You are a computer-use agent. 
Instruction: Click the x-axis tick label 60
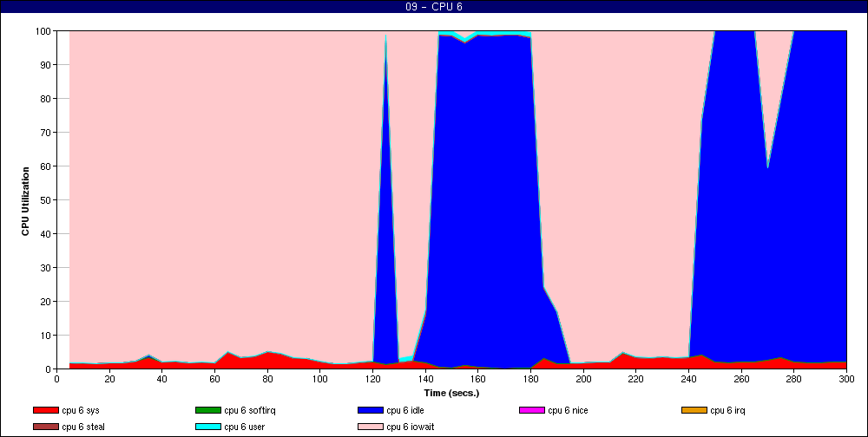coord(214,379)
